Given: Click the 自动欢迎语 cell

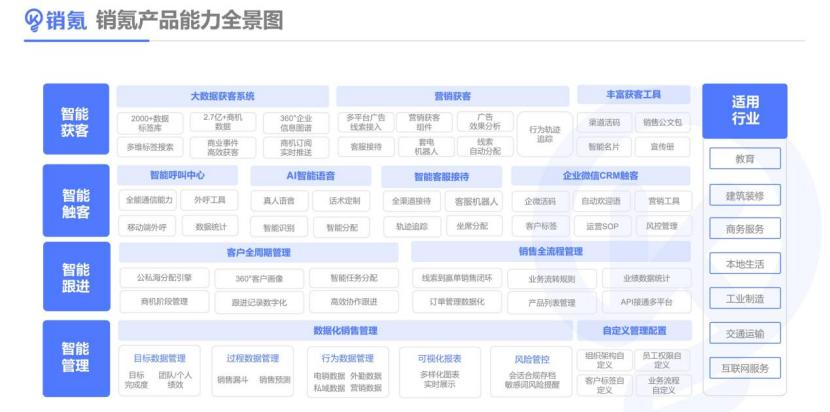Looking at the screenshot, I should (x=602, y=201).
